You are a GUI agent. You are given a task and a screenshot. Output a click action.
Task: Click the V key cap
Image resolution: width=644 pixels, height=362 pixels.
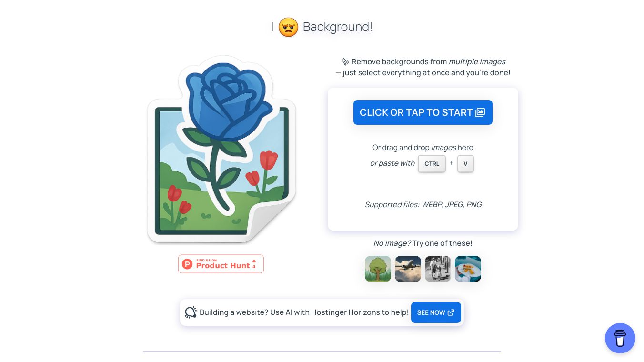(465, 164)
